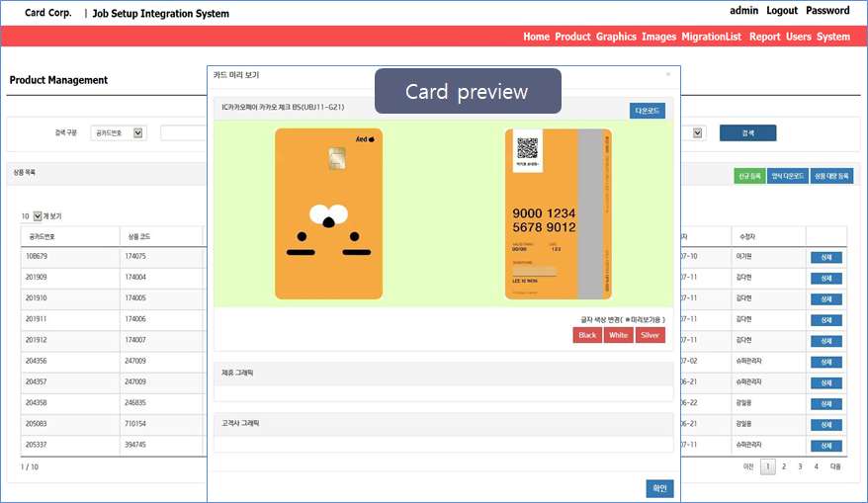Open the Product menu

click(x=572, y=37)
